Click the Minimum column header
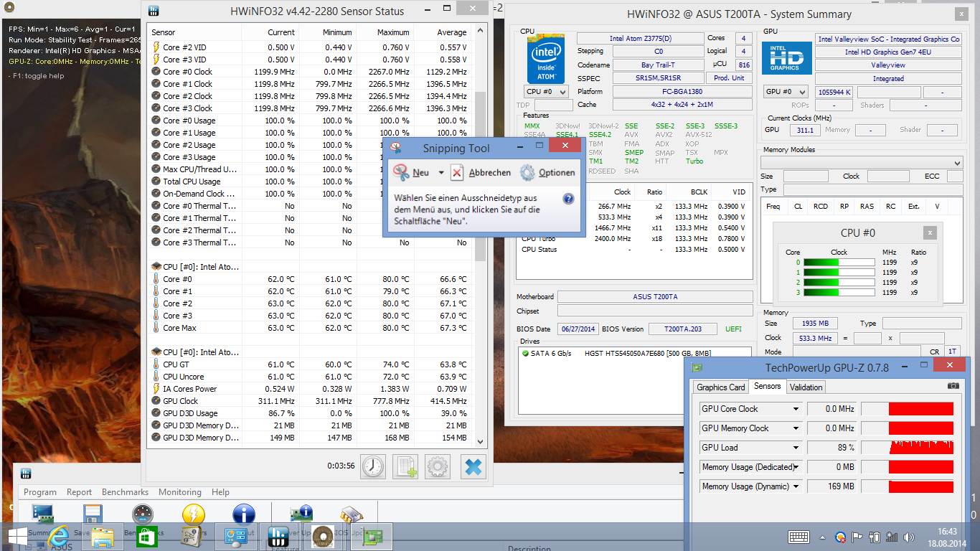980x551 pixels. [x=328, y=32]
